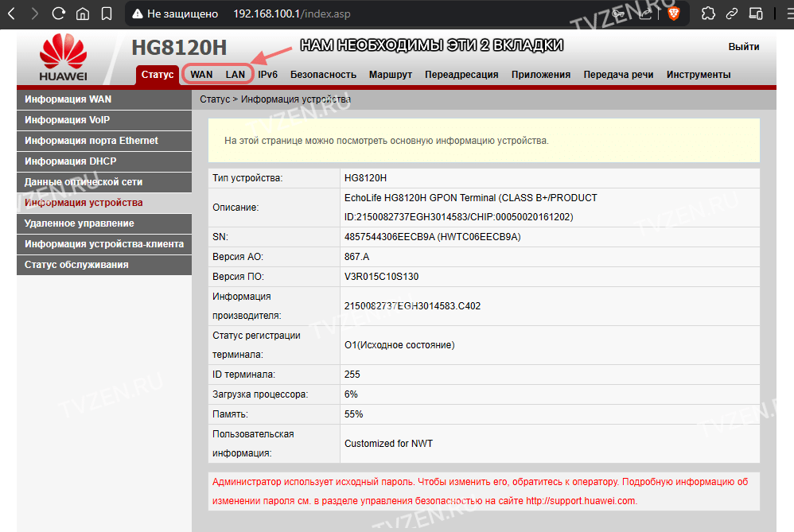
Task: Click the Память: label
Action: [x=230, y=414]
